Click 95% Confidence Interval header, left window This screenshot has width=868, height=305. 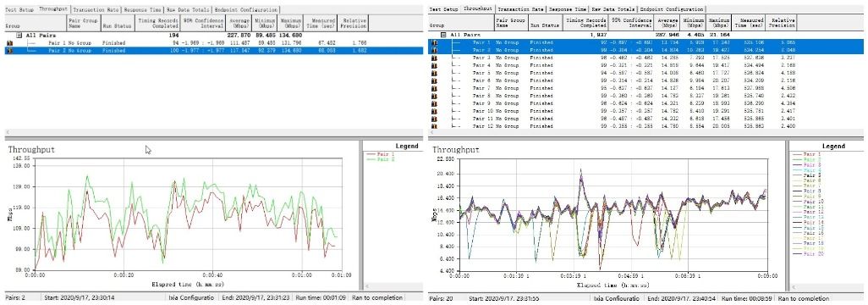point(203,23)
